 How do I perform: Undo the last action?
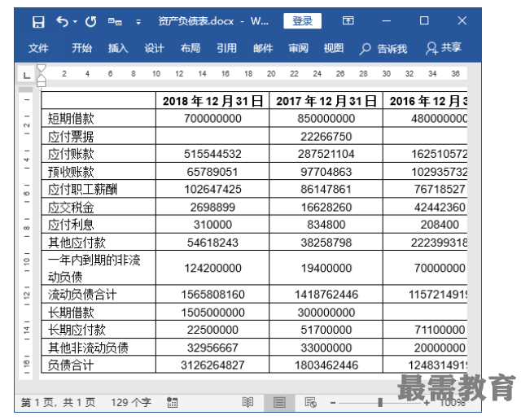pos(62,22)
